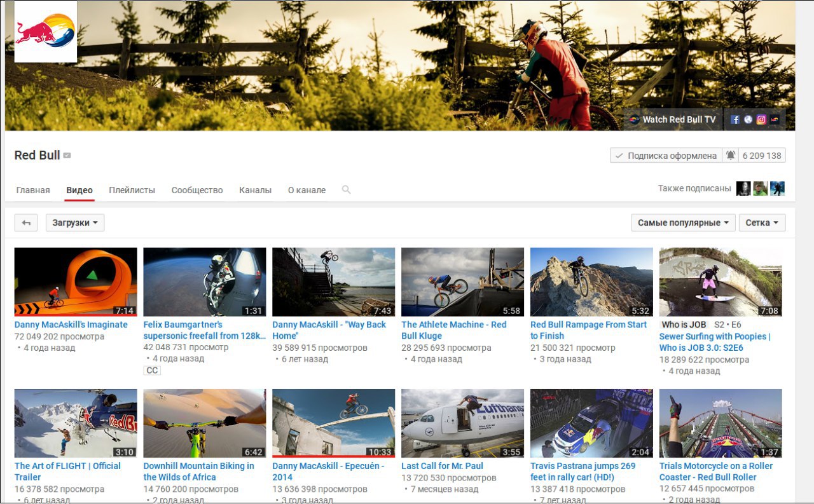Open the Плейлисты tab
Viewport: 814px width, 504px height.
tap(132, 190)
